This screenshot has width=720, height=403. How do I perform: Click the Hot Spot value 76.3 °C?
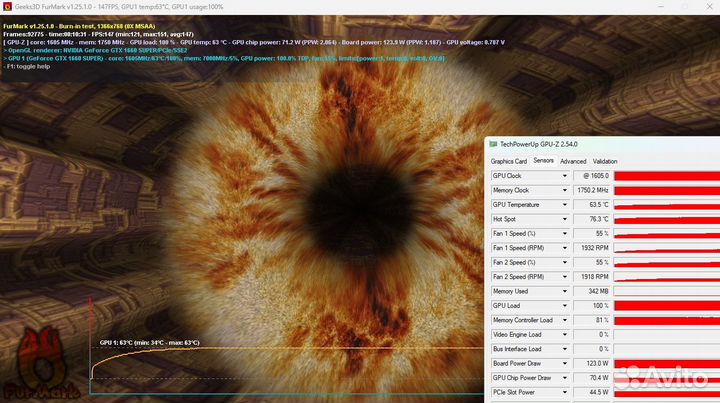click(592, 219)
